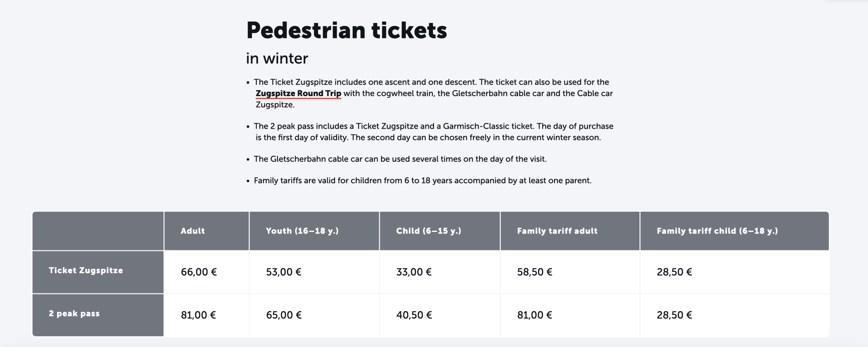Click the 81,00 € adult 2 peak price
This screenshot has height=347, width=868.
[x=198, y=315]
